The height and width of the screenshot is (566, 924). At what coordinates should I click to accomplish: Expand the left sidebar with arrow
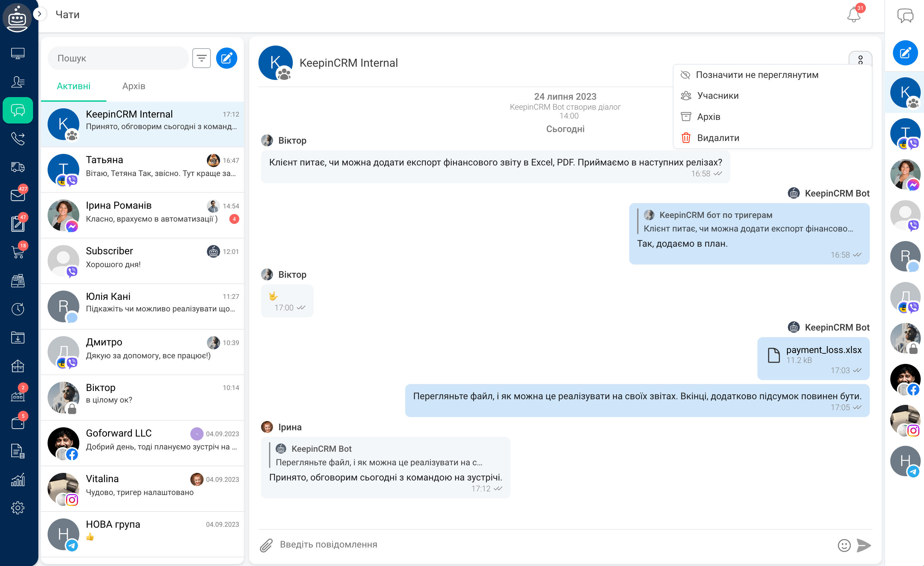(x=39, y=14)
